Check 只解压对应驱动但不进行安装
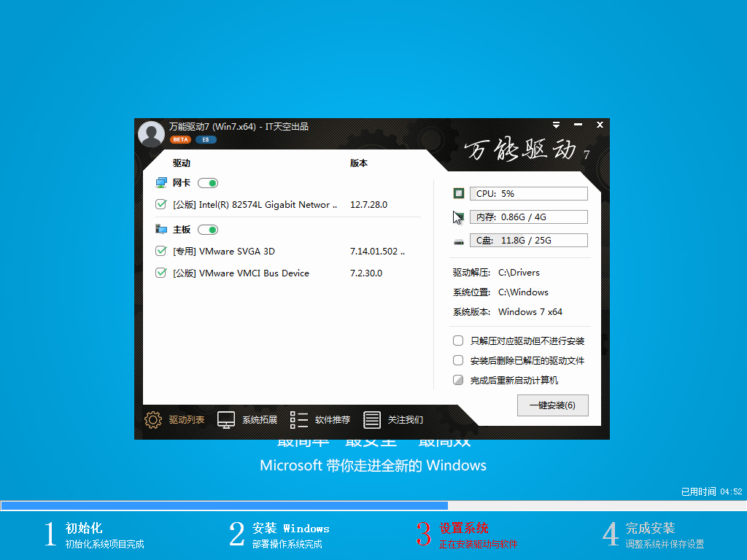 pyautogui.click(x=458, y=340)
